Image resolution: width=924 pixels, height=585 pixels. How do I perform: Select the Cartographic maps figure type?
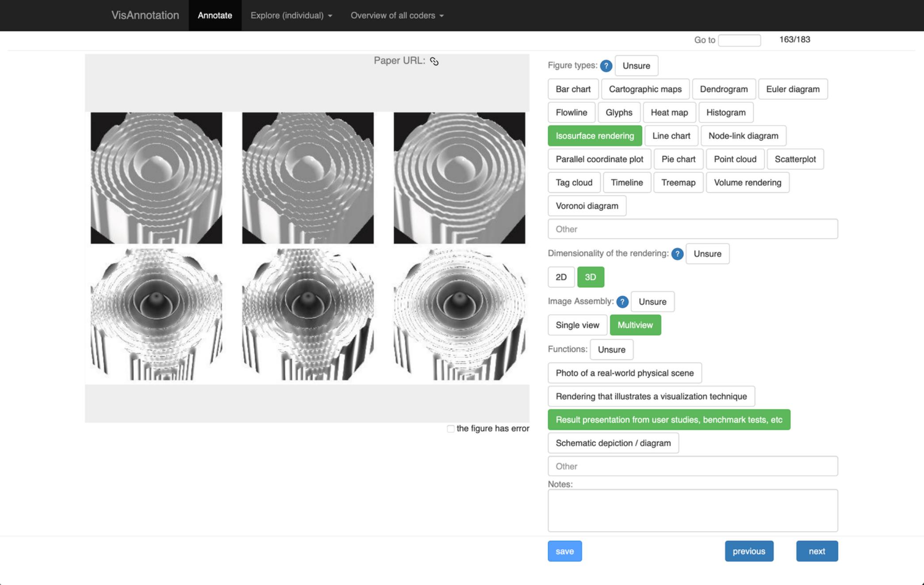point(645,89)
